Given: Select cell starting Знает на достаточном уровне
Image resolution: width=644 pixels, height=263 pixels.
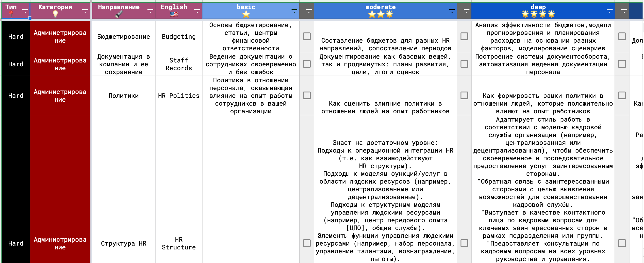Looking at the screenshot, I should point(385,189).
